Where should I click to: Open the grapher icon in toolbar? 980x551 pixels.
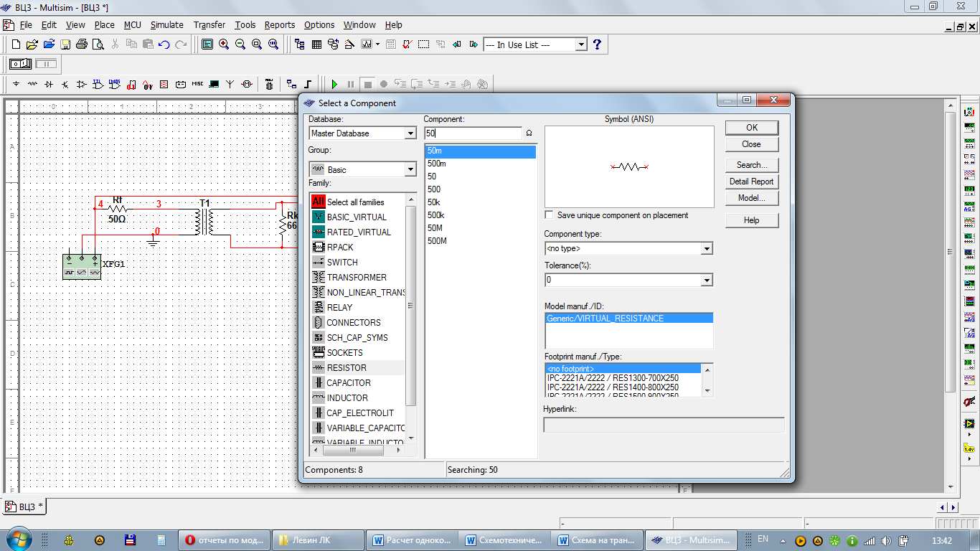pos(367,44)
